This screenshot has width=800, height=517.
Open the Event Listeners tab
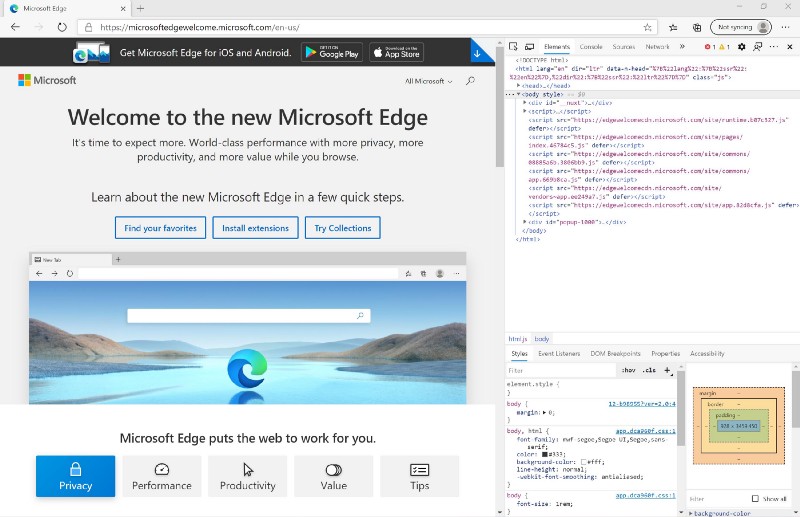coord(559,353)
